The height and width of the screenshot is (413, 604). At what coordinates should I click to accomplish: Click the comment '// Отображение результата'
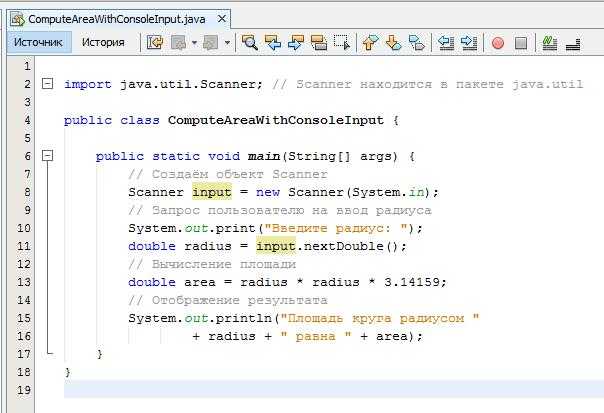click(x=228, y=300)
